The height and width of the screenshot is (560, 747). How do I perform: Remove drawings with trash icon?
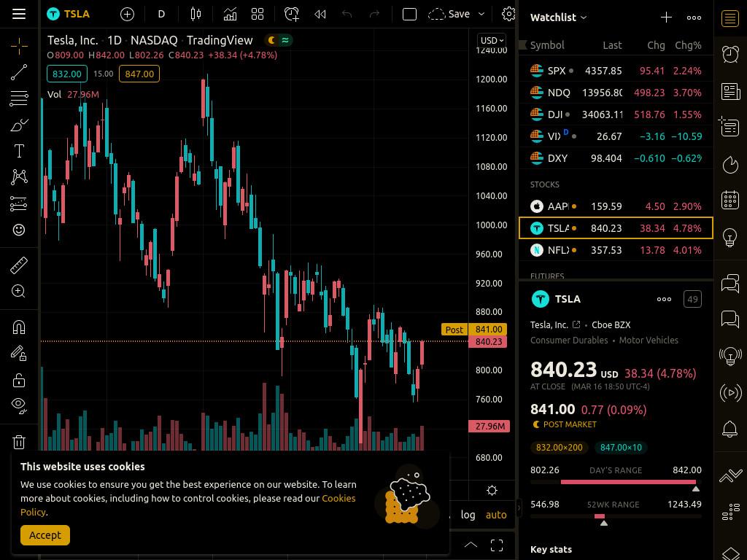19,442
